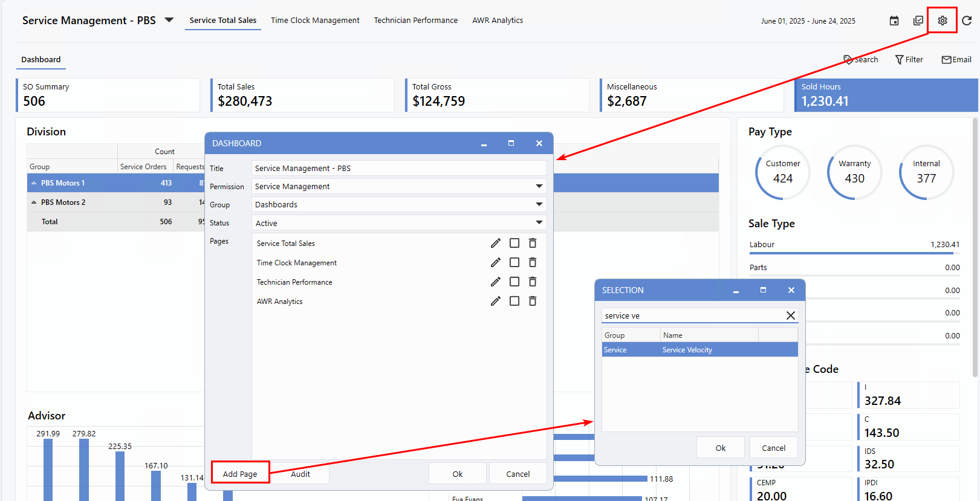Image resolution: width=980 pixels, height=501 pixels.
Task: Open the Permission dropdown
Action: point(539,186)
